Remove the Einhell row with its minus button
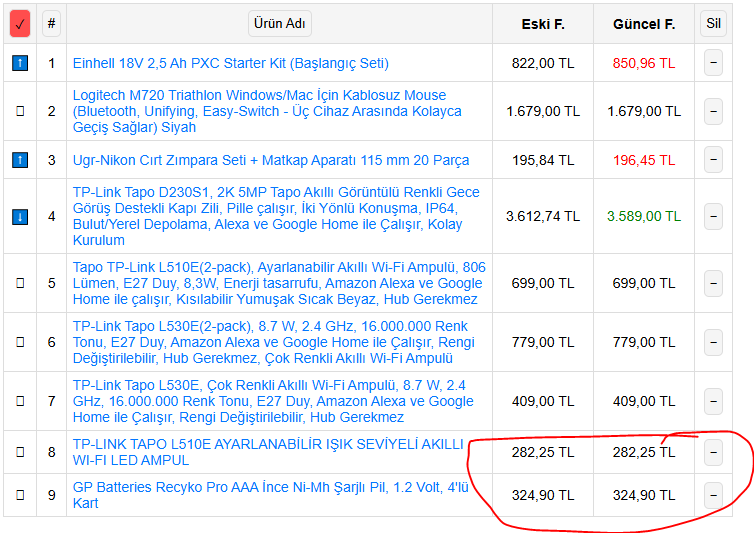This screenshot has width=754, height=533. 713,63
